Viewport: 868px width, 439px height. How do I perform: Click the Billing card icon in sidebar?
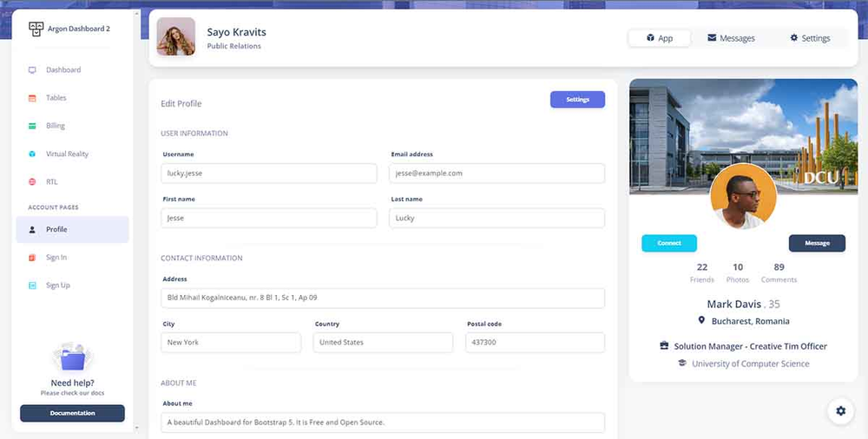(x=32, y=126)
